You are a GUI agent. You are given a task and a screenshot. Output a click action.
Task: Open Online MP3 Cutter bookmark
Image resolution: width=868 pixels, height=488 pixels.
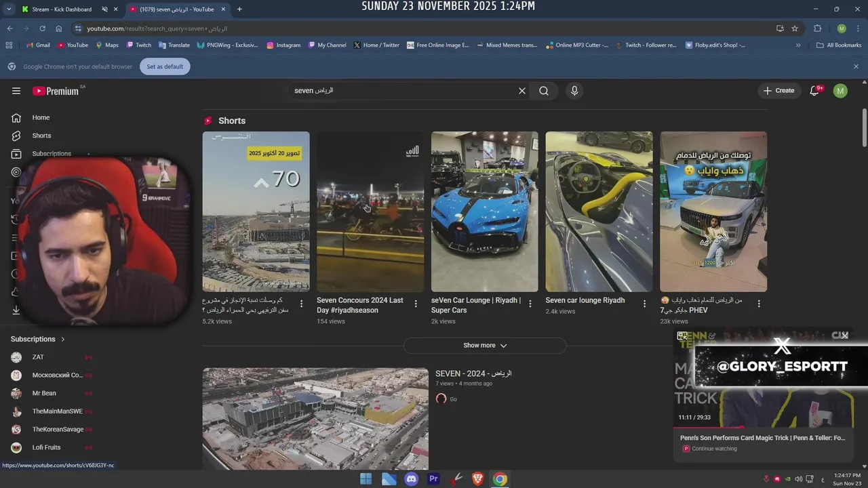(x=576, y=45)
